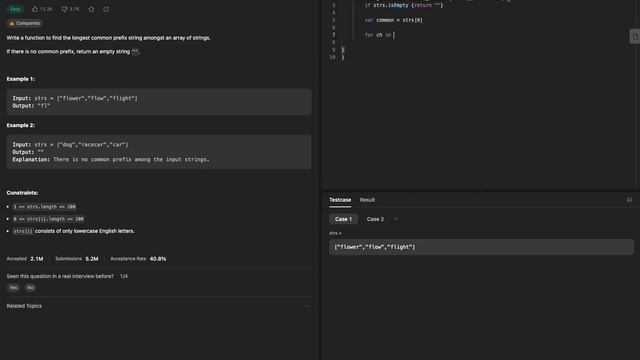Click the Submissions 5.2M value

coord(92,259)
